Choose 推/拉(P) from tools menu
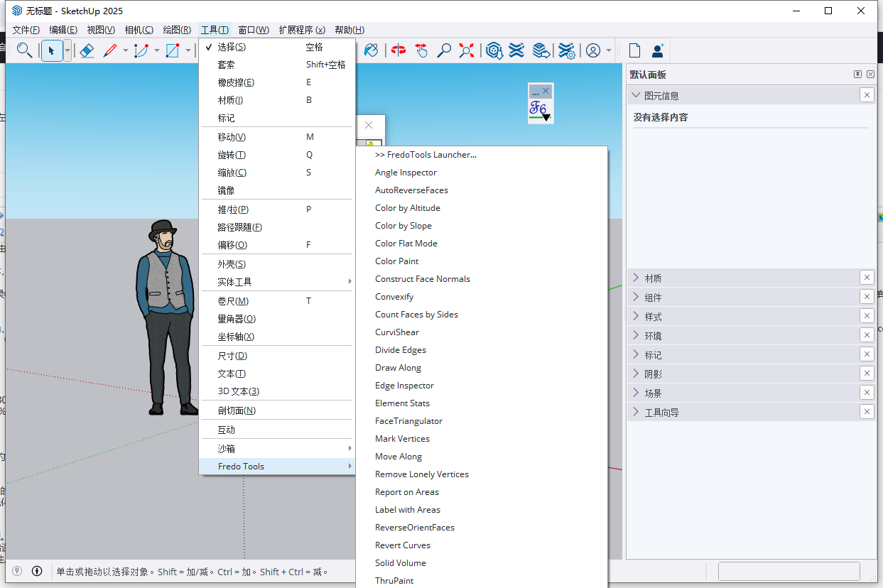 (277, 209)
